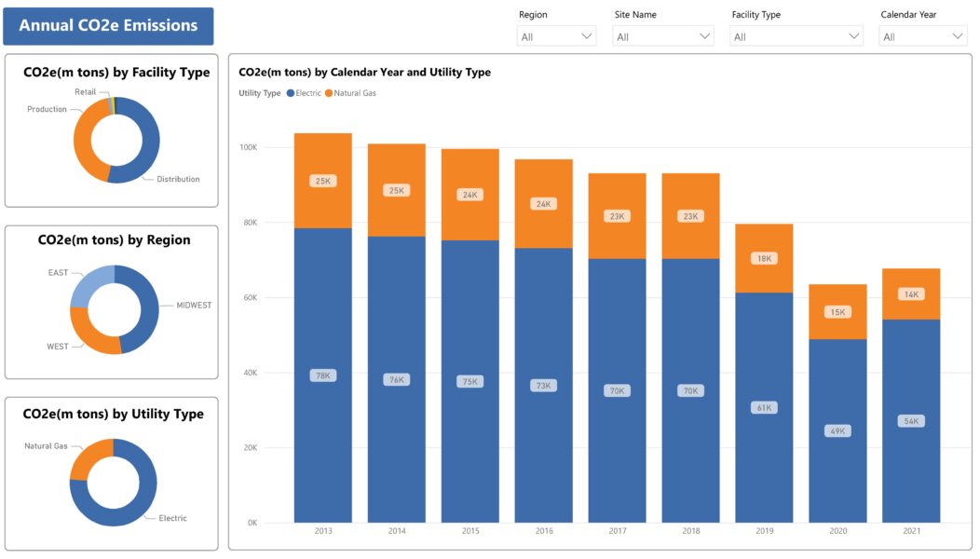
Task: Open the Region filter dropdown
Action: coord(556,35)
